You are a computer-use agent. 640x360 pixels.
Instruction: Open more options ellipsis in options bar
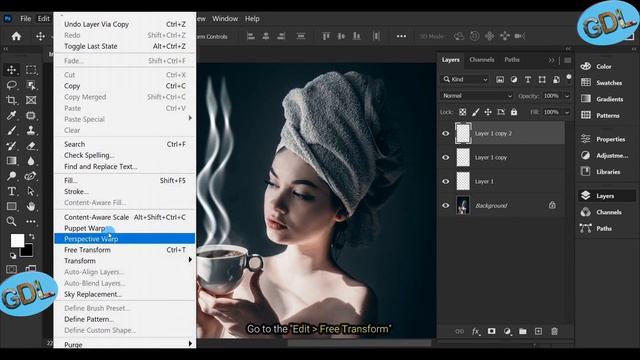click(x=402, y=36)
